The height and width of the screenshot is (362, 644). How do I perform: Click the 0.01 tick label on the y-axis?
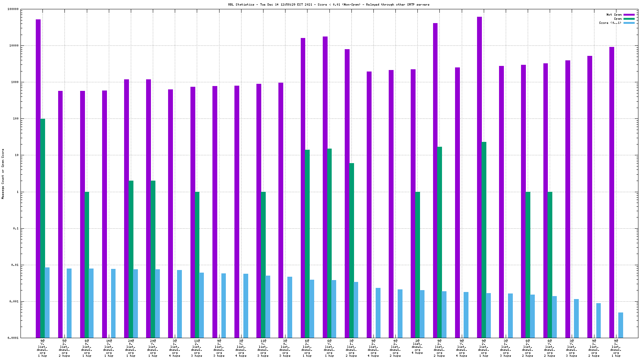coord(15,265)
